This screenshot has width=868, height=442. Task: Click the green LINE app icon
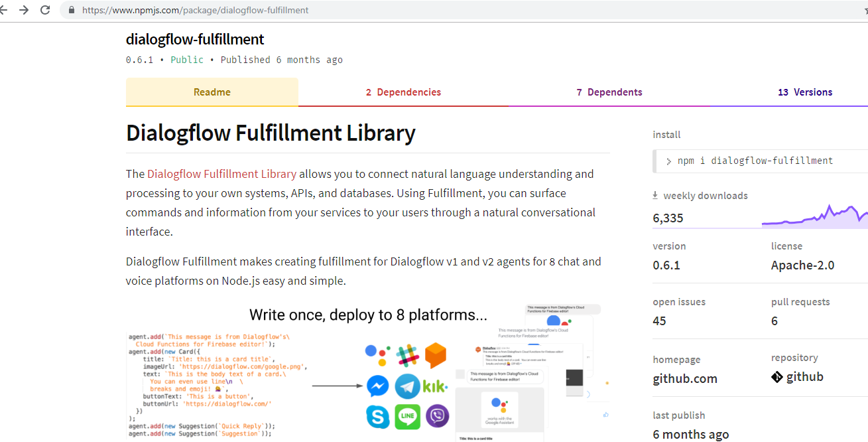[407, 417]
